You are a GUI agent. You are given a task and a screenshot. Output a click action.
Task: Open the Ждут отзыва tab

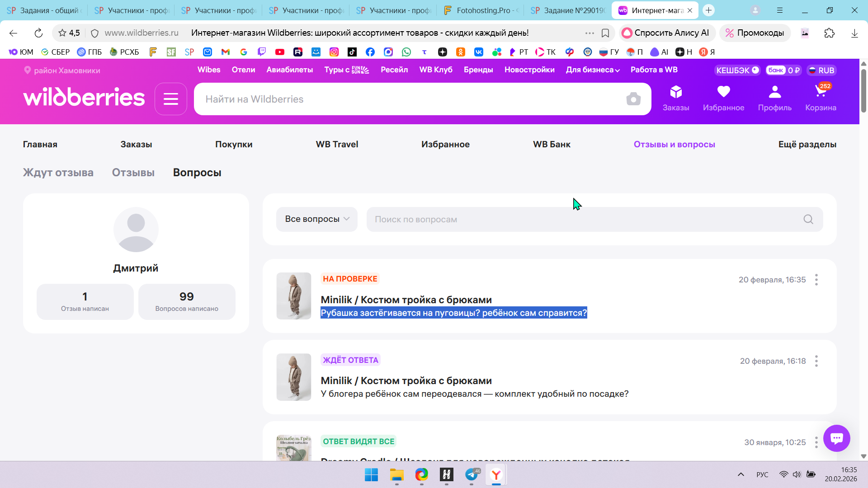(58, 173)
